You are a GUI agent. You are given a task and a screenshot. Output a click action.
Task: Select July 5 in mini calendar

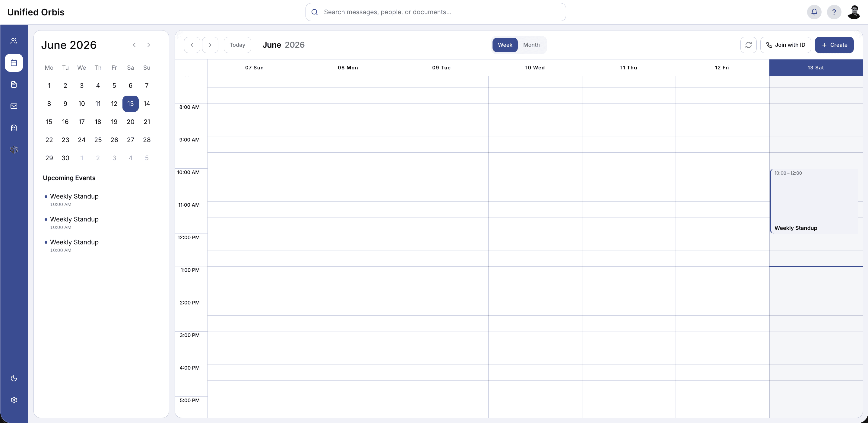(147, 158)
